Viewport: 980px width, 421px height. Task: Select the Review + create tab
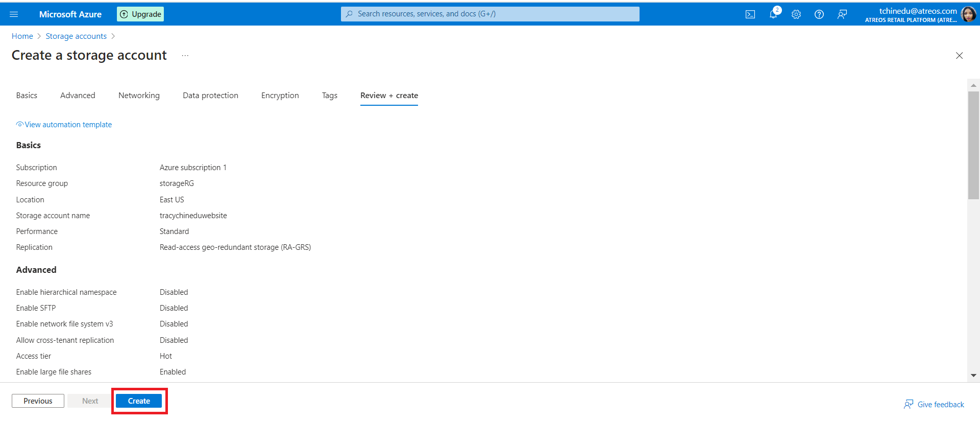[389, 96]
